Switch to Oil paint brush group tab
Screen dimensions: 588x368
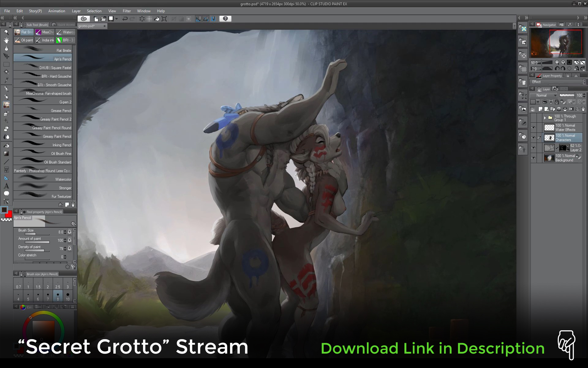[24, 40]
